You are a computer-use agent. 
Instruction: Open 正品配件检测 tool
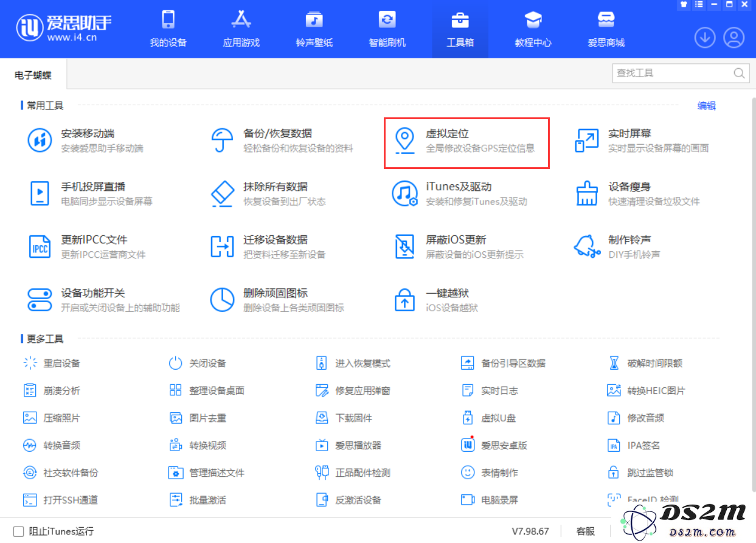[353, 472]
